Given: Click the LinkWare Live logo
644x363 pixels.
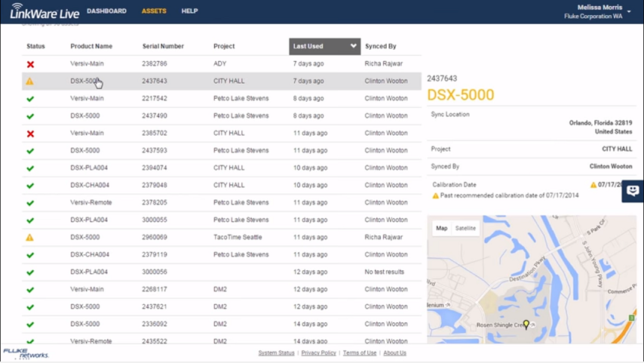Looking at the screenshot, I should pyautogui.click(x=44, y=11).
